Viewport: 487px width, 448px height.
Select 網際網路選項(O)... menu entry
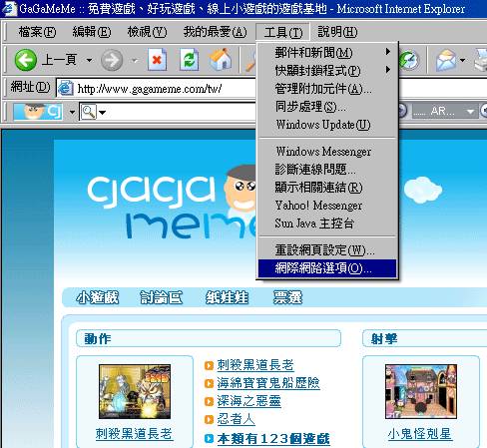[327, 268]
